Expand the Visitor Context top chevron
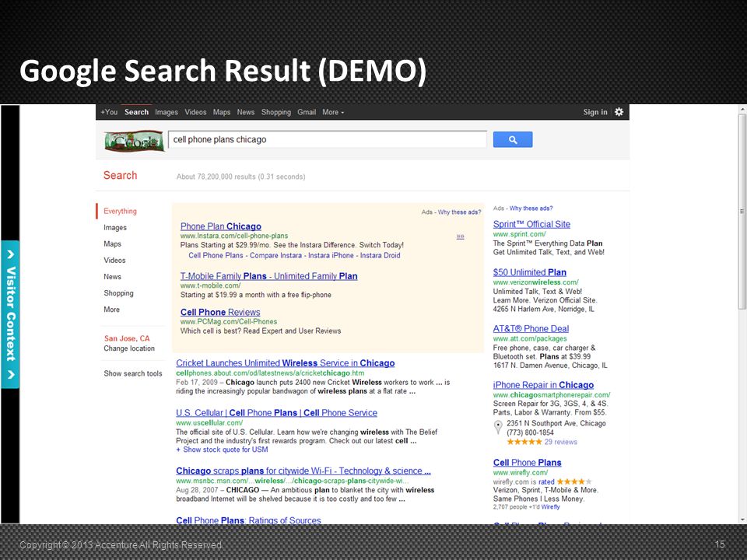Viewport: 747px width, 560px height. (10, 255)
